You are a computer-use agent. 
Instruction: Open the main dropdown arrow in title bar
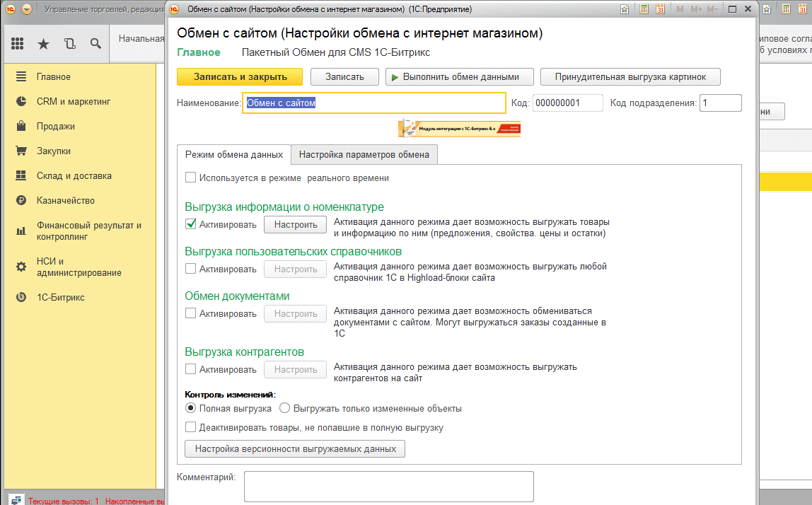(x=27, y=9)
